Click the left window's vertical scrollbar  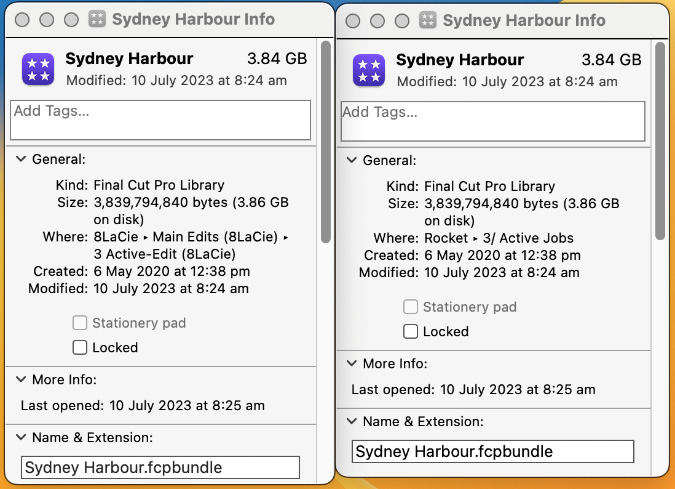click(326, 142)
